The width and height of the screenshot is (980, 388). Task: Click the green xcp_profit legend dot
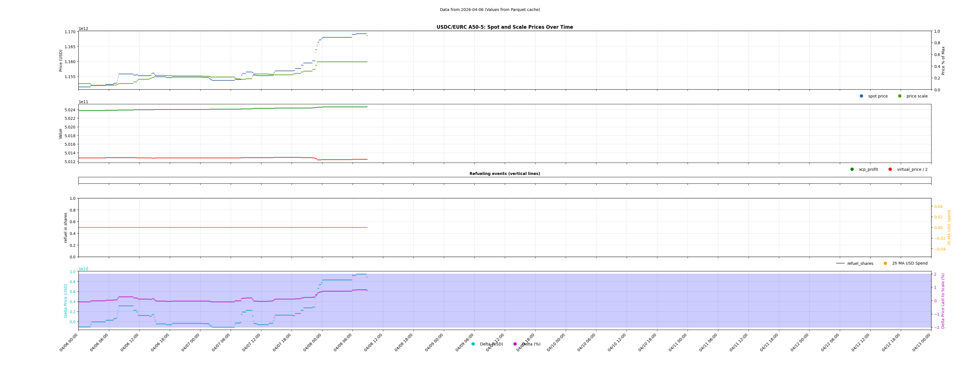point(852,170)
